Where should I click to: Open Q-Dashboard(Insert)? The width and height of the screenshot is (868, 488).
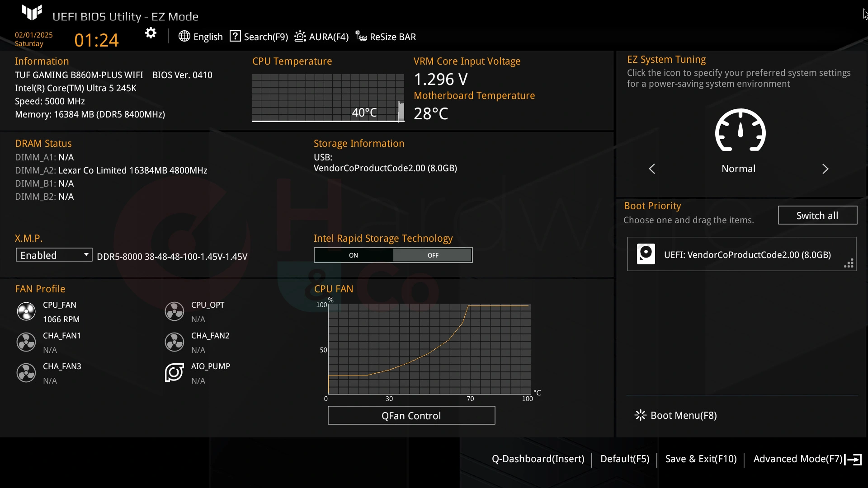[538, 459]
